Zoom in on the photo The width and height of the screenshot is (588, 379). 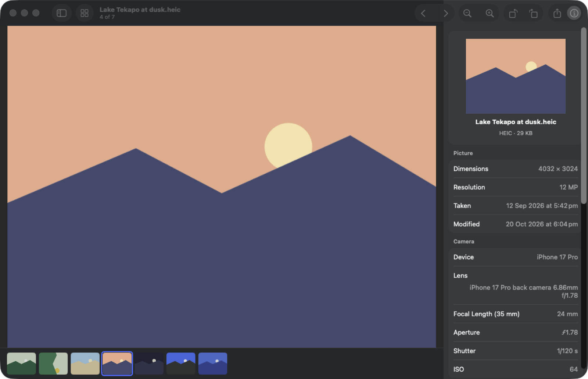490,13
